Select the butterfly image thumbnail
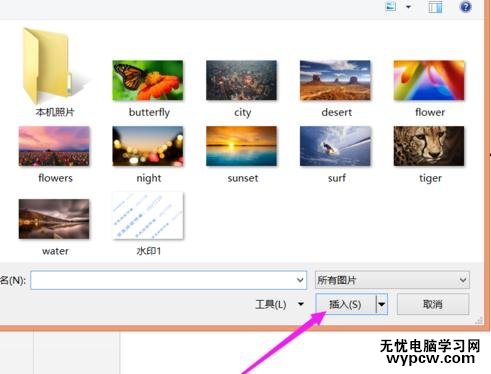The width and height of the screenshot is (491, 374). (x=148, y=80)
